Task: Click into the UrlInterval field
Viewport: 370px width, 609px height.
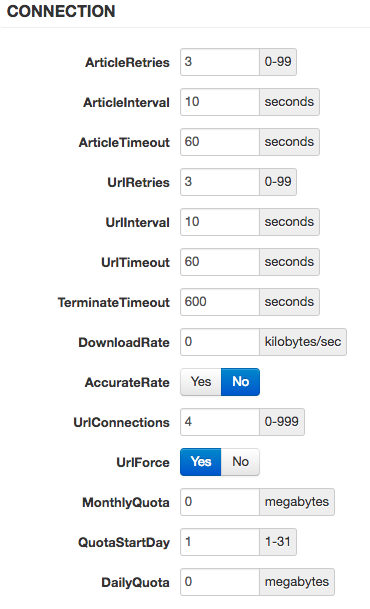Action: 220,222
